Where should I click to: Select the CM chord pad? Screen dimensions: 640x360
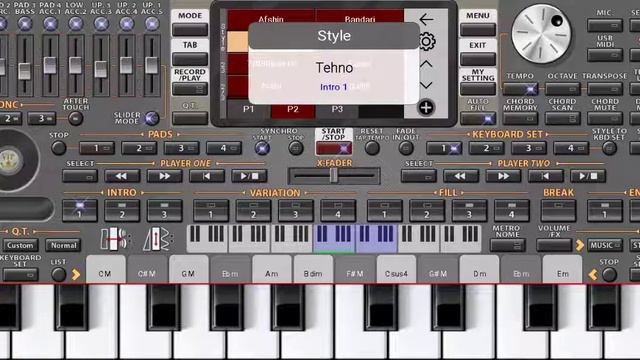105,270
